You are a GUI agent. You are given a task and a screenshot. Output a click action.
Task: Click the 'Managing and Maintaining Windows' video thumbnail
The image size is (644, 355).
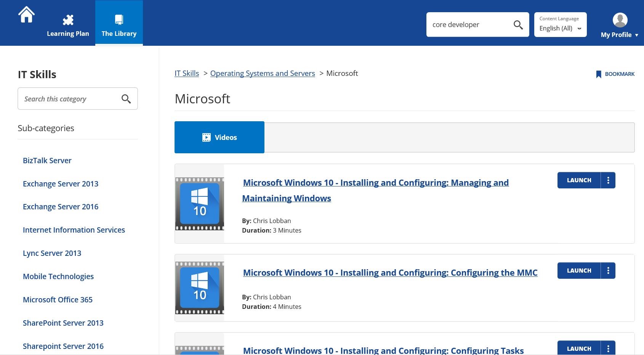click(200, 204)
